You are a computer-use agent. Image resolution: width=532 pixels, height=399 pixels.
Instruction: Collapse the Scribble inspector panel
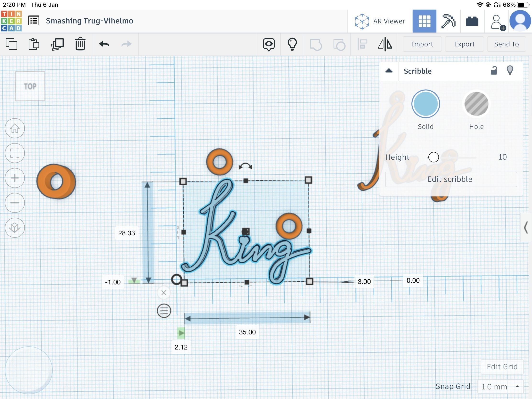389,71
